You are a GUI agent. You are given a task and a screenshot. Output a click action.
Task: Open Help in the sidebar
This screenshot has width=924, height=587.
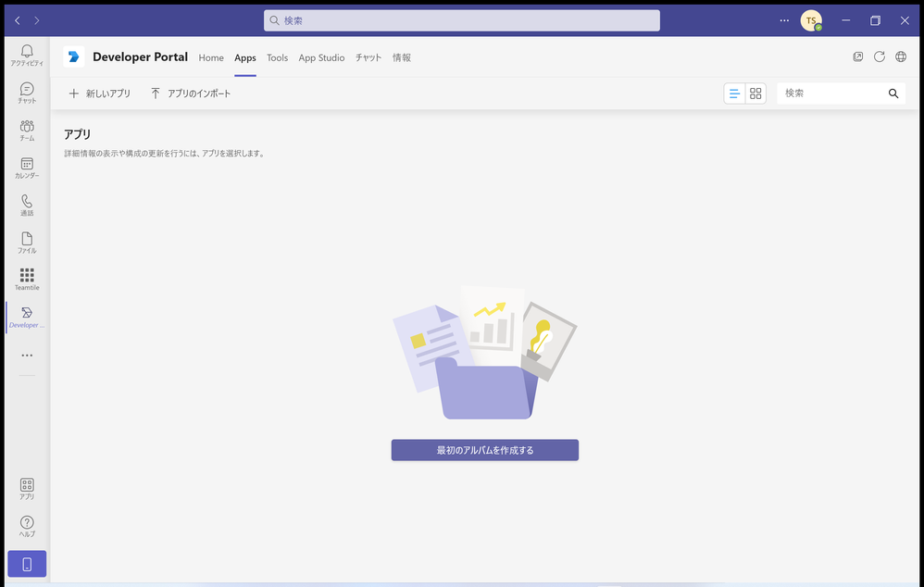pos(27,526)
